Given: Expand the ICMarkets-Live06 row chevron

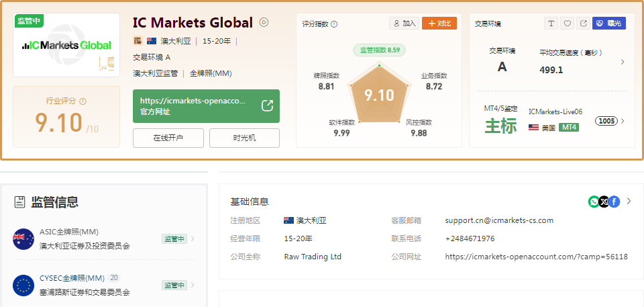Looking at the screenshot, I should 623,121.
